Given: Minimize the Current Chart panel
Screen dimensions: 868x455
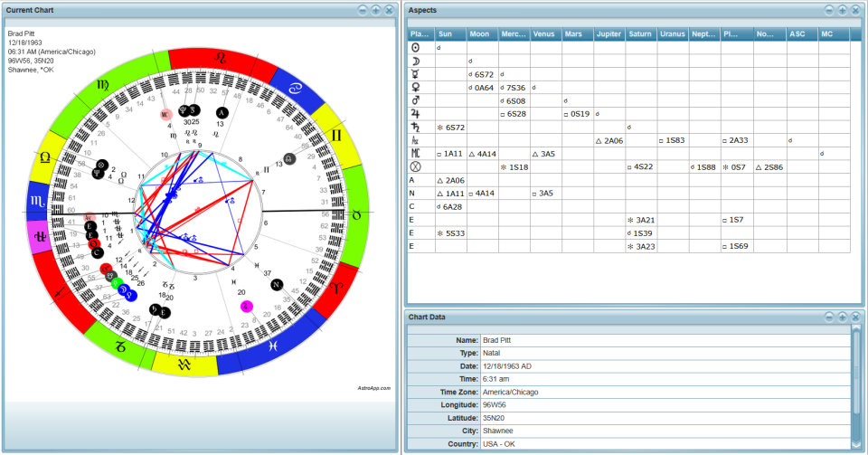Looking at the screenshot, I should (363, 11).
